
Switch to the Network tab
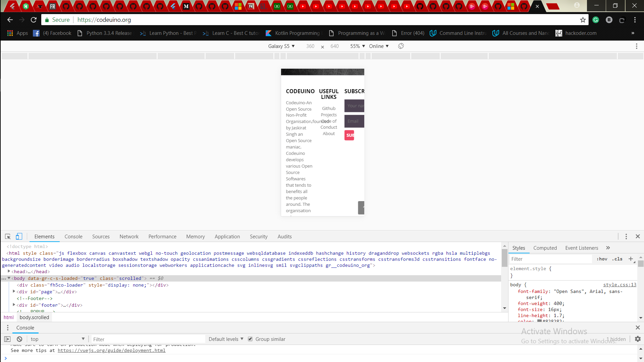[129, 237]
